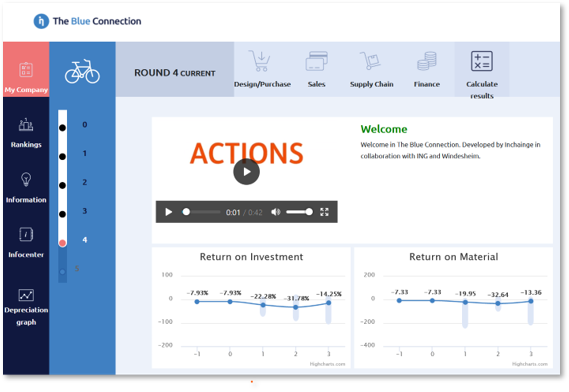Select round 2 on the timeline

pyautogui.click(x=62, y=185)
